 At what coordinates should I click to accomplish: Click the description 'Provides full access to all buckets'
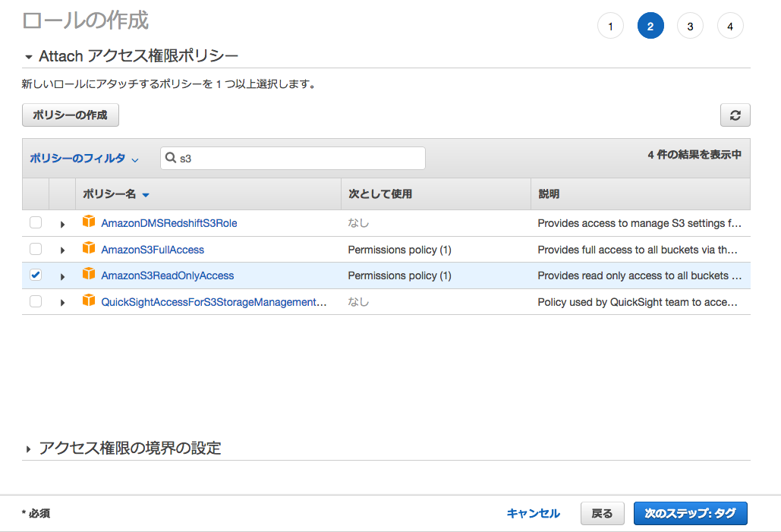tap(638, 250)
